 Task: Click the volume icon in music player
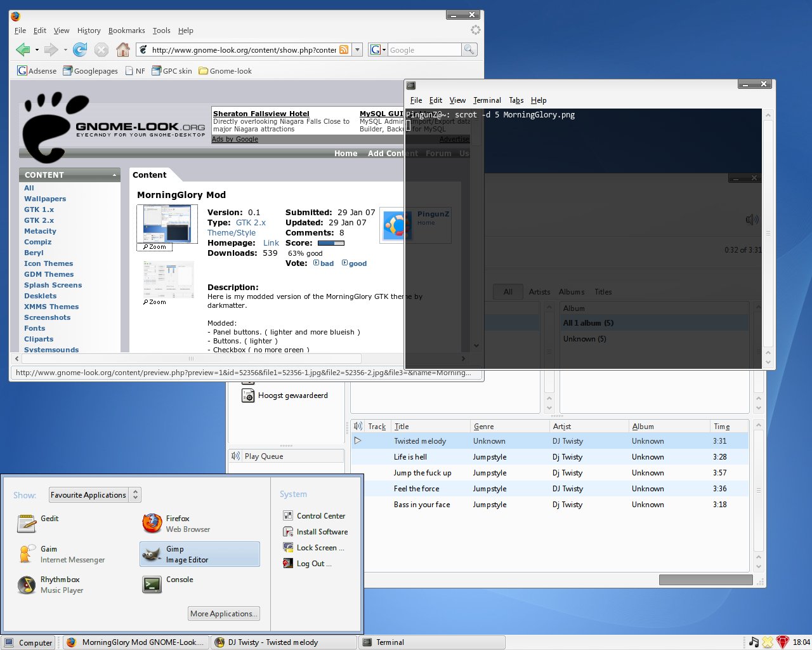point(752,220)
